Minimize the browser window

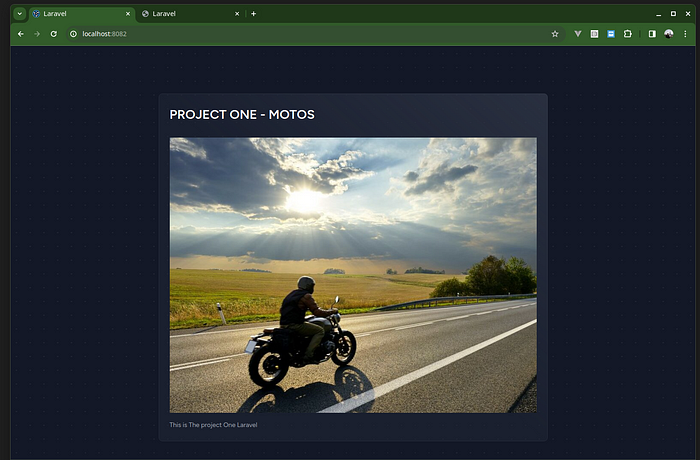tap(658, 14)
